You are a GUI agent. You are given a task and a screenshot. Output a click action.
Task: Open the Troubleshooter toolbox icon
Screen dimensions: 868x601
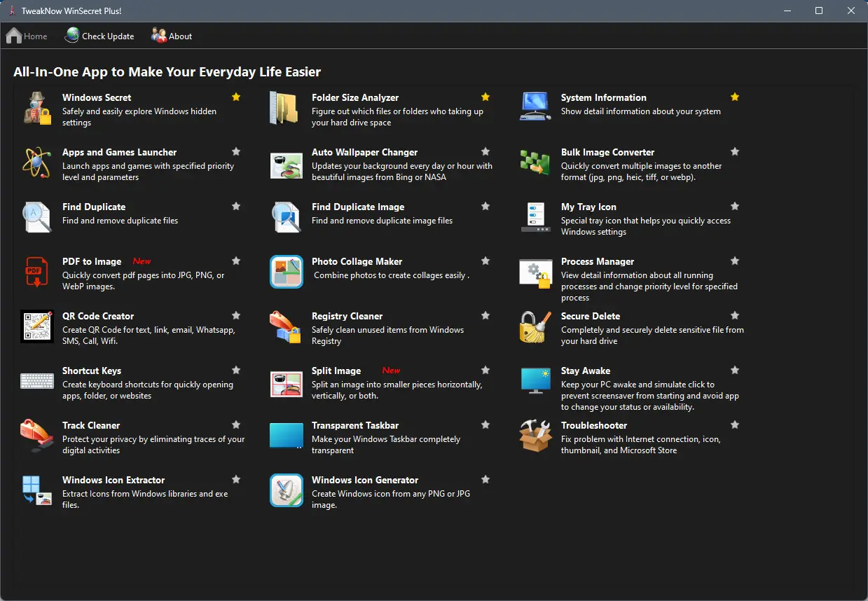pyautogui.click(x=535, y=436)
